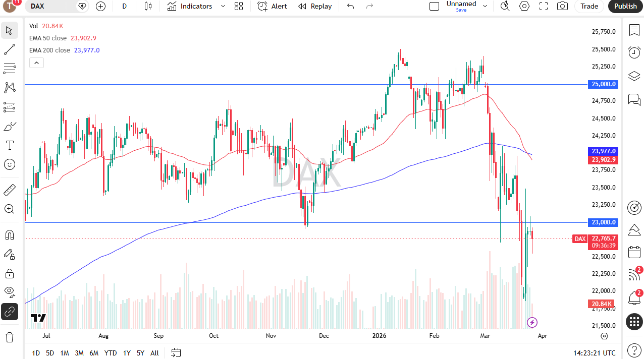This screenshot has height=359, width=644.
Task: Select the Text annotation tool
Action: (x=9, y=145)
